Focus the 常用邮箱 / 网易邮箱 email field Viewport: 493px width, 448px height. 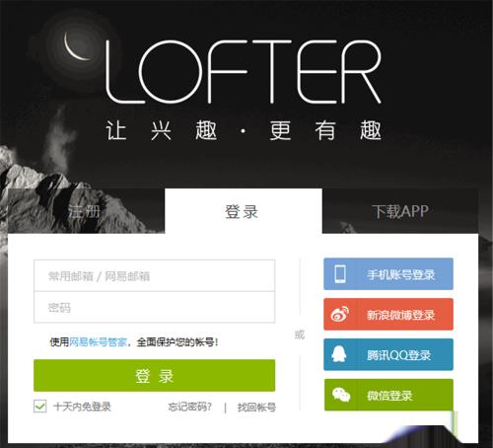point(155,275)
